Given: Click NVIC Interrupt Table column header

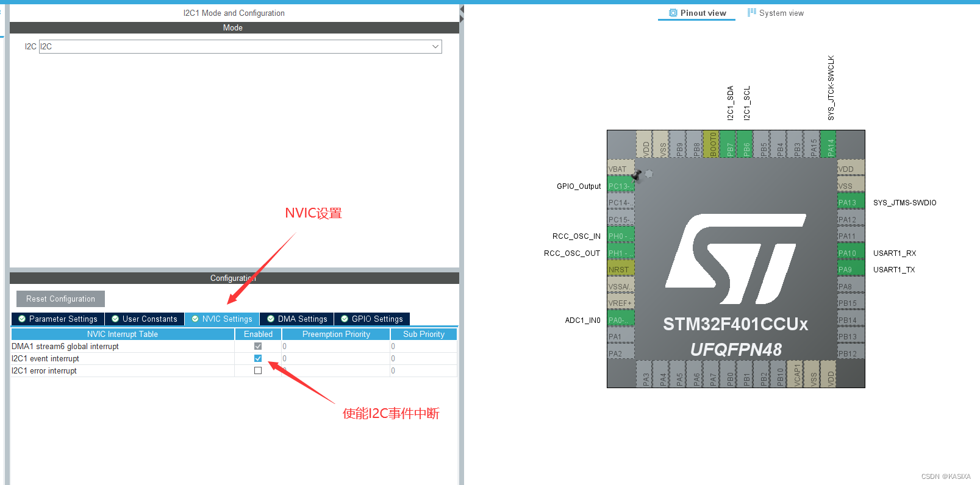Looking at the screenshot, I should coord(123,334).
